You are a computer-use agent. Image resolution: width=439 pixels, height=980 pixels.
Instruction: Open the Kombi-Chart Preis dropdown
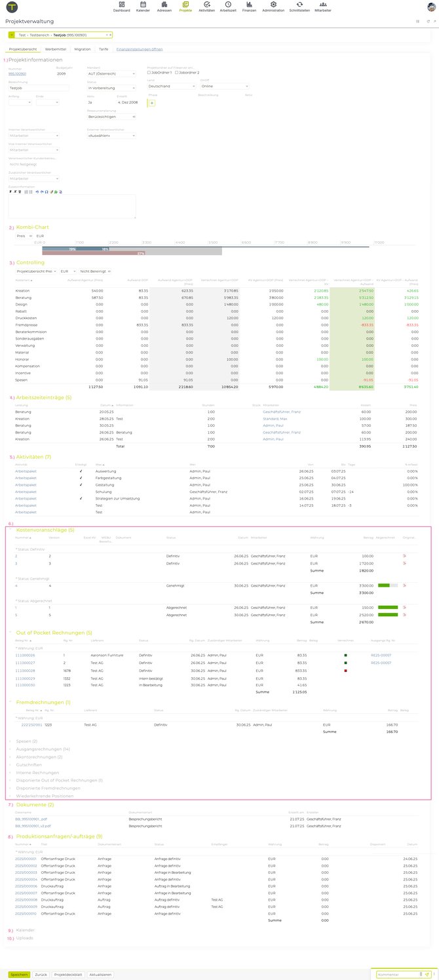click(x=23, y=235)
